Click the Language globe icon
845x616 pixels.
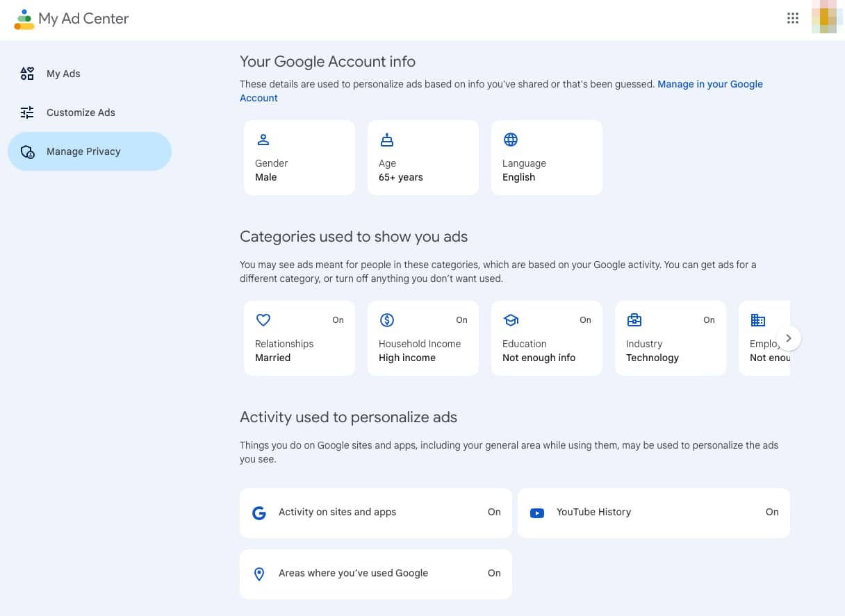point(511,140)
